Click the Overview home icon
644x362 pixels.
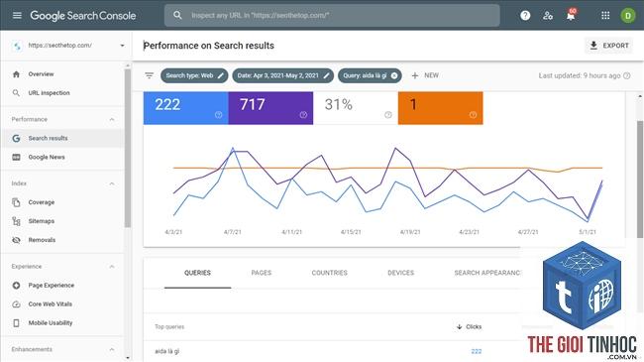coord(16,74)
